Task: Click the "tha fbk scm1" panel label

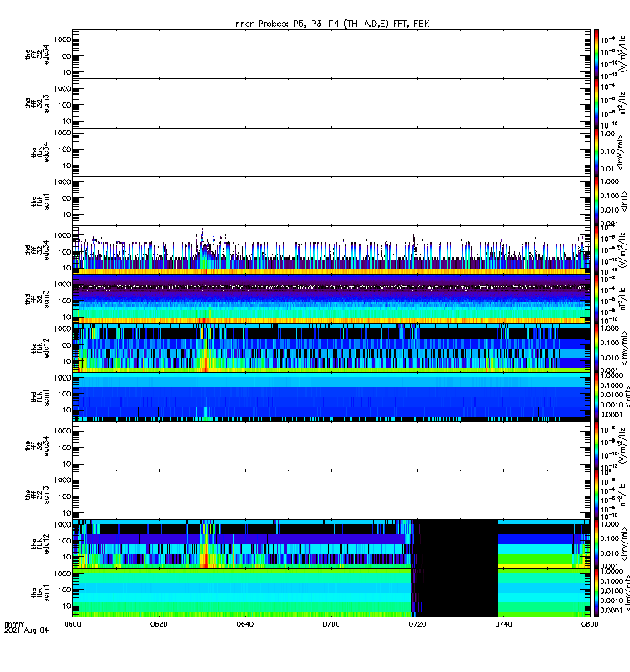Action: tap(40, 202)
